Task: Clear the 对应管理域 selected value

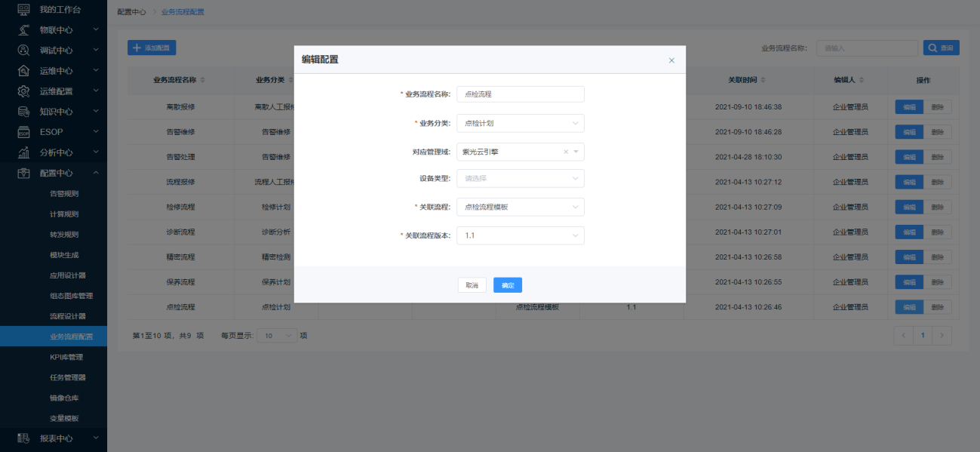Action: (x=566, y=152)
